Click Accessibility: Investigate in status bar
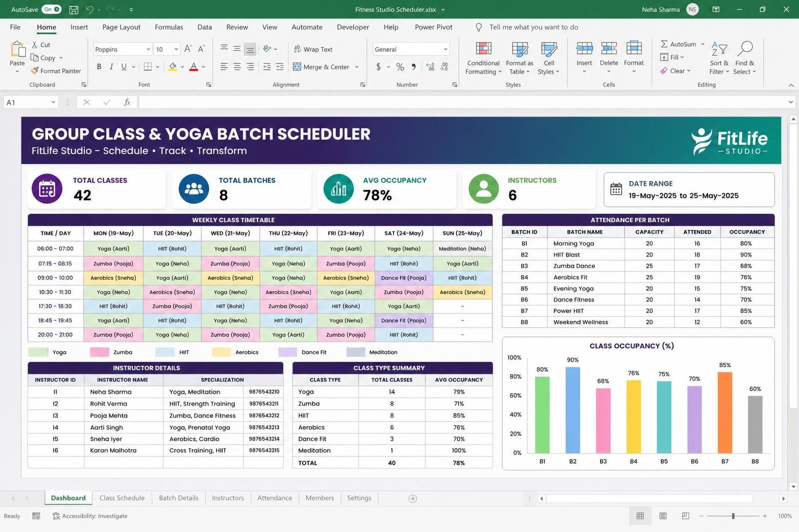Screen dimensions: 799x532 tap(90, 516)
